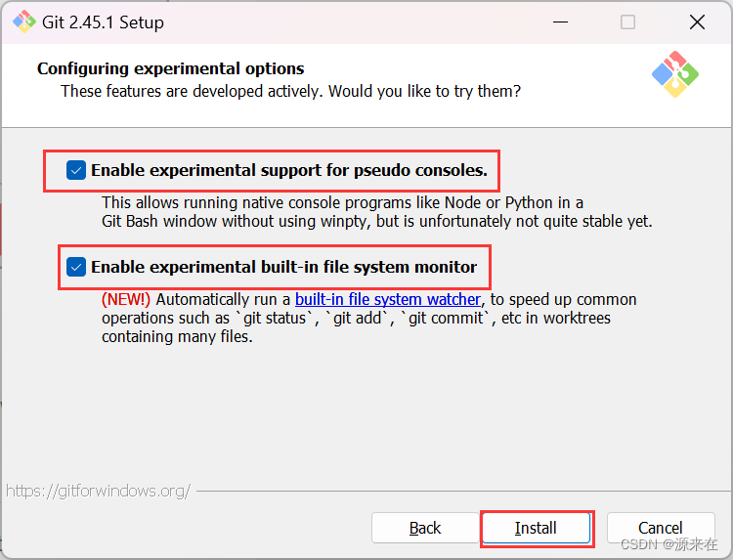This screenshot has width=733, height=560.
Task: Click the 'Enable experimental support for pseudo consoles' label
Action: (288, 170)
